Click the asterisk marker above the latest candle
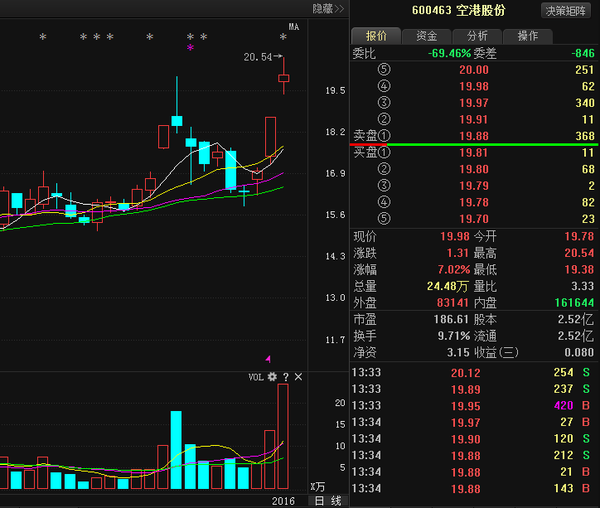 (x=283, y=38)
